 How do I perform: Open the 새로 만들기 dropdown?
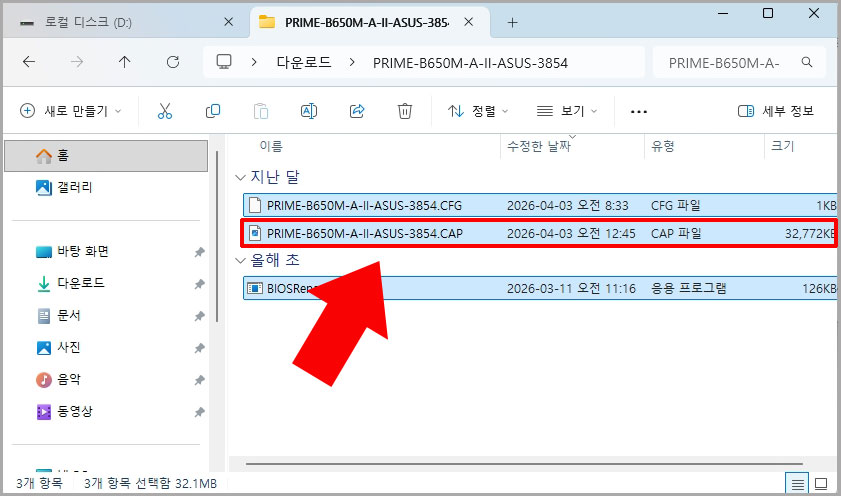[x=71, y=111]
